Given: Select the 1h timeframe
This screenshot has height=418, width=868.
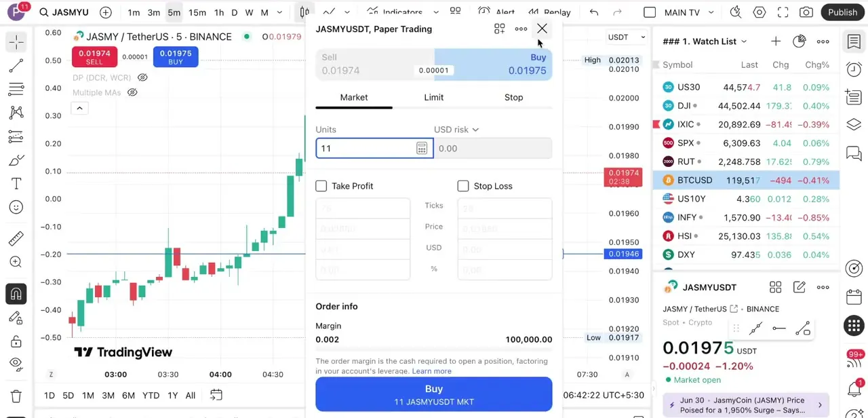Looking at the screenshot, I should (219, 12).
